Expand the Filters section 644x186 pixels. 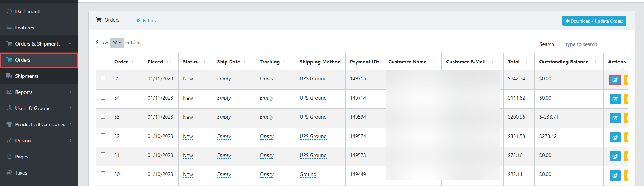click(146, 20)
